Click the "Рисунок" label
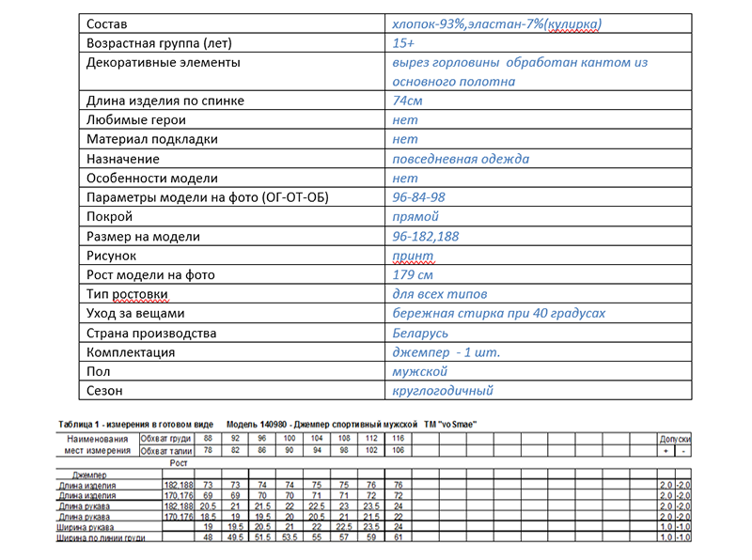752x560 pixels. point(111,256)
